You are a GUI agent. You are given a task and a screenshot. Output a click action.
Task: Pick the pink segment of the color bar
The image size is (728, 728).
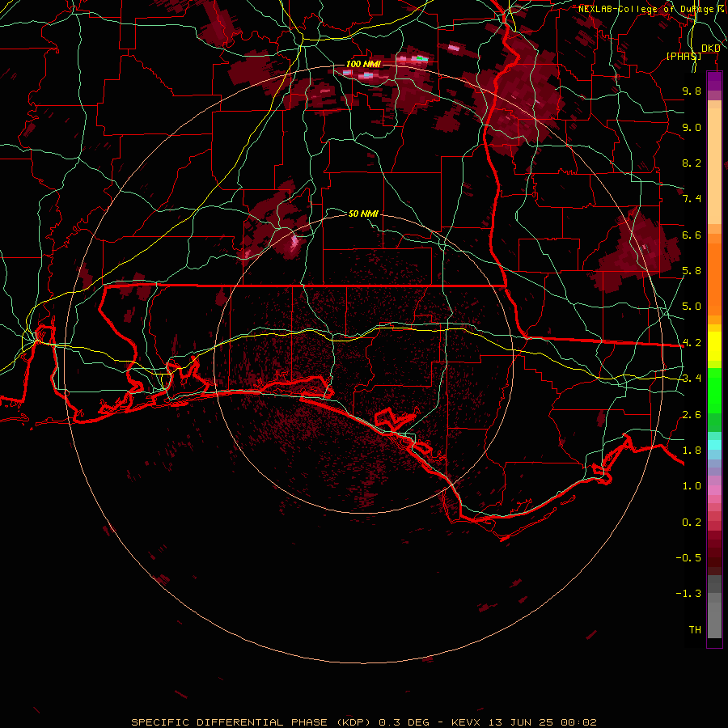point(714,490)
